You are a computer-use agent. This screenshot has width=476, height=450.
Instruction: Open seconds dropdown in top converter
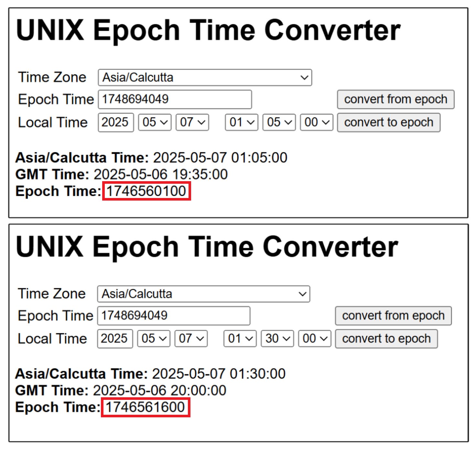pyautogui.click(x=316, y=123)
